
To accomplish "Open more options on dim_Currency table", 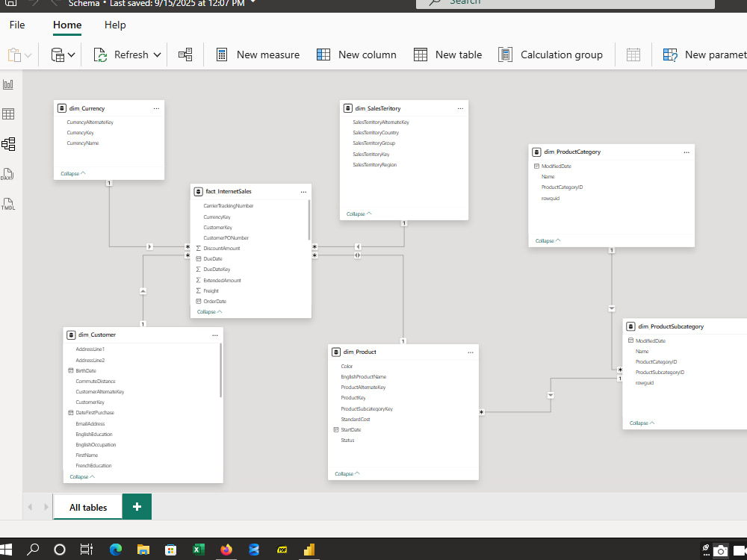I will tap(156, 108).
